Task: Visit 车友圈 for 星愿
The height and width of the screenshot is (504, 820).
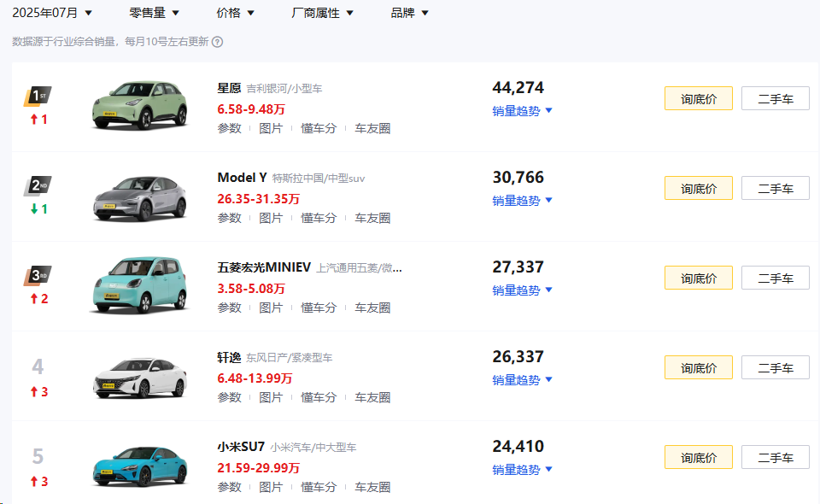Action: pyautogui.click(x=372, y=128)
